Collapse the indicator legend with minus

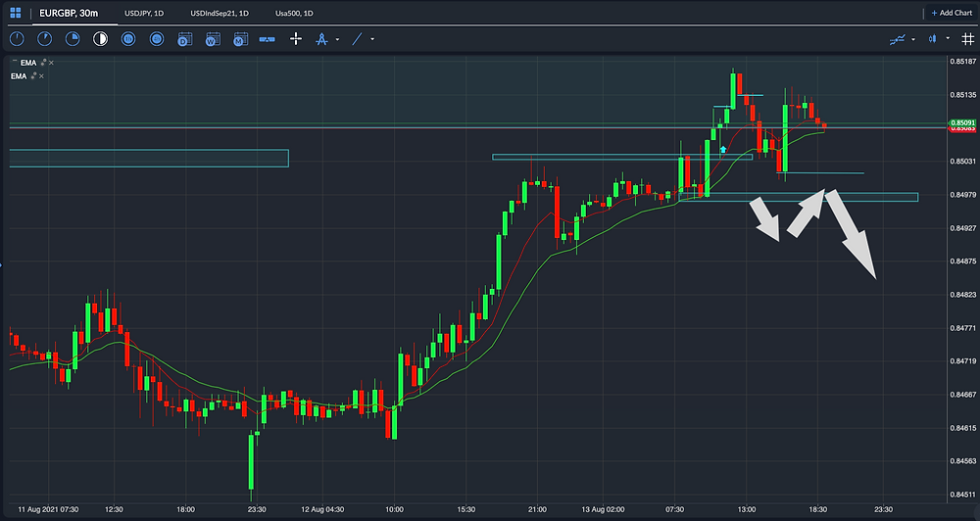(x=14, y=62)
